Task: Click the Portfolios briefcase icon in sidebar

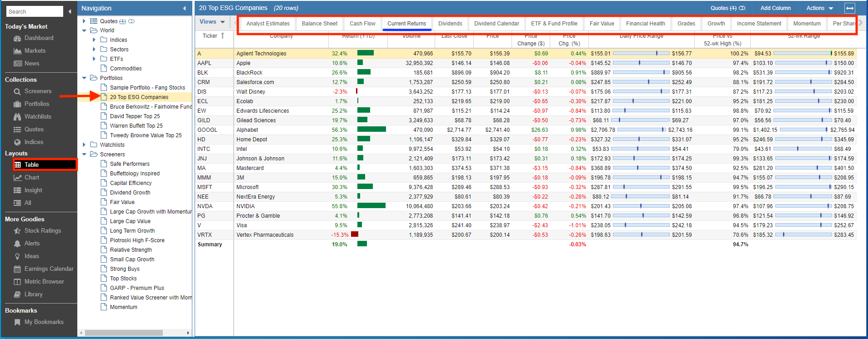Action: (x=17, y=104)
